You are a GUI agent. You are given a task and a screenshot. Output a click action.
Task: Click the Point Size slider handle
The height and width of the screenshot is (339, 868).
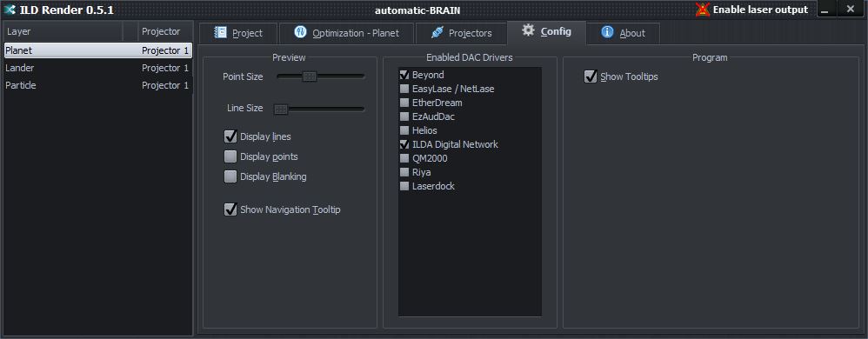[x=310, y=76]
